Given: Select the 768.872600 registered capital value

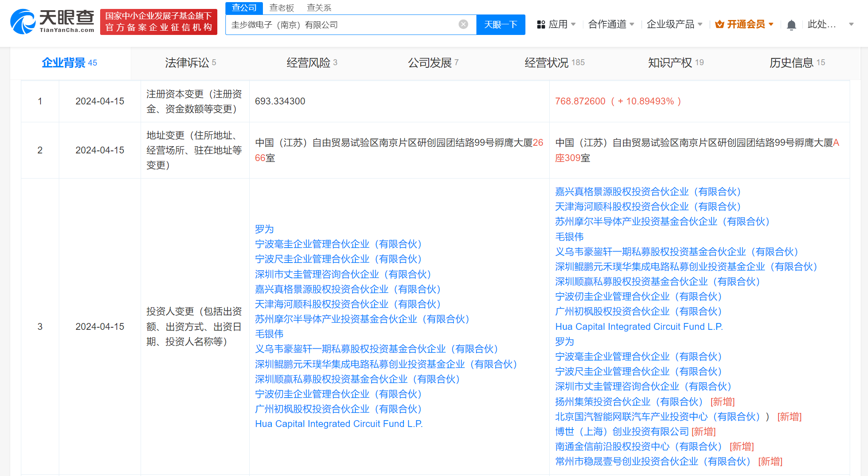Looking at the screenshot, I should 580,101.
